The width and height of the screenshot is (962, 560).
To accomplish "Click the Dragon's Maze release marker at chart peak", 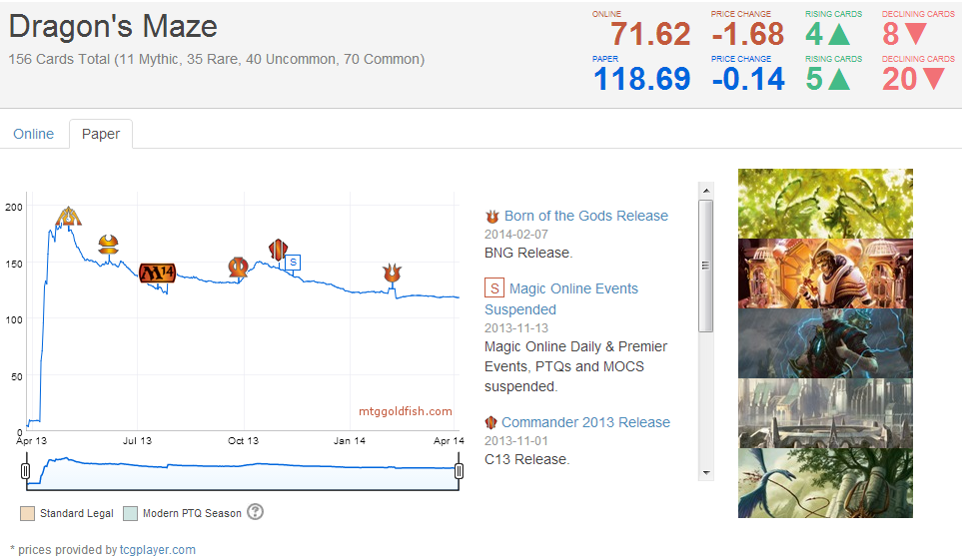I will pos(68,217).
